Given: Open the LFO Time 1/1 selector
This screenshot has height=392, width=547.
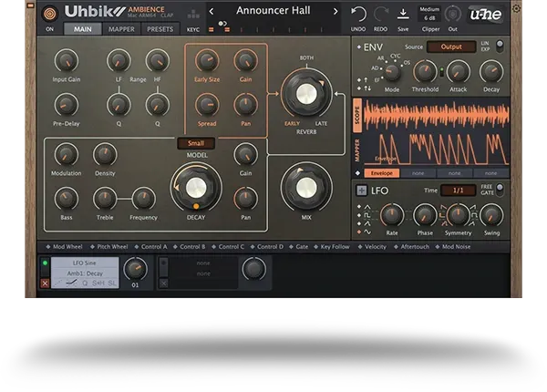Looking at the screenshot, I should pyautogui.click(x=458, y=191).
